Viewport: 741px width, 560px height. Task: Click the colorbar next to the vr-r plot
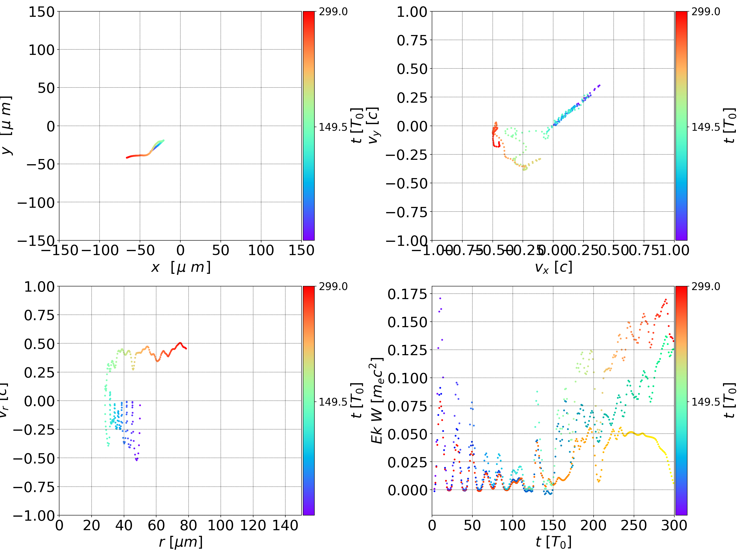click(x=308, y=400)
